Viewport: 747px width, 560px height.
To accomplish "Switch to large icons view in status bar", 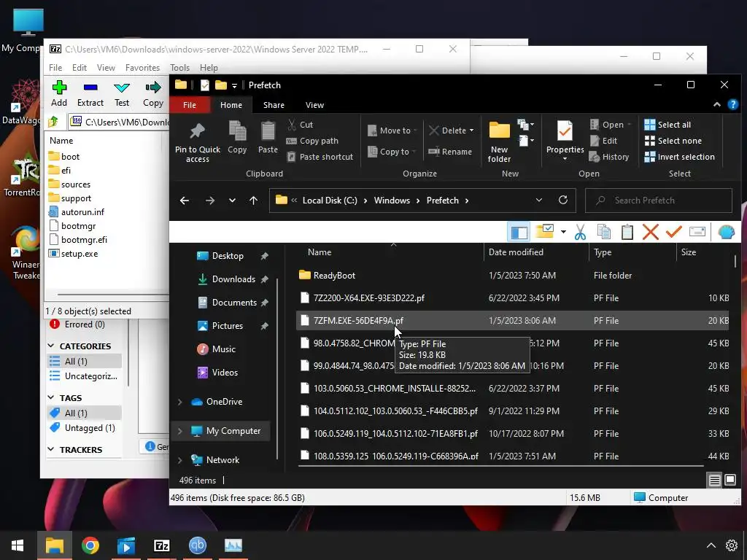I will (x=729, y=480).
